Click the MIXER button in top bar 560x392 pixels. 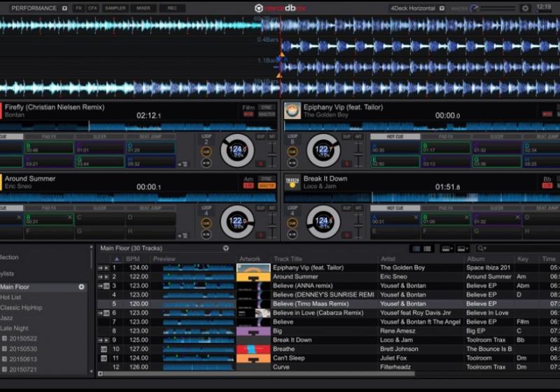point(143,8)
